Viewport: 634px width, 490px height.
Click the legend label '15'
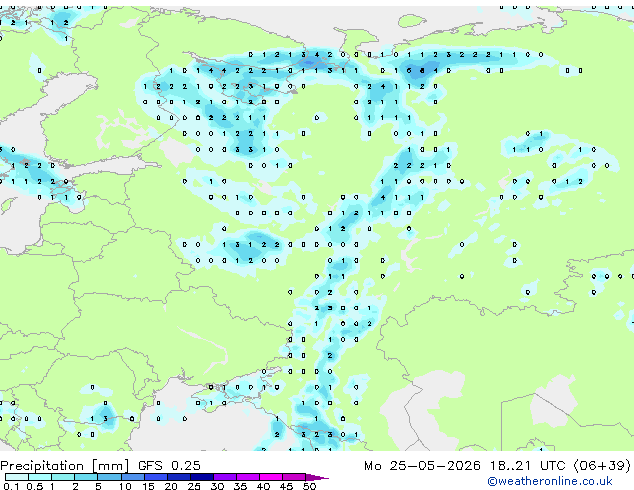pyautogui.click(x=148, y=486)
